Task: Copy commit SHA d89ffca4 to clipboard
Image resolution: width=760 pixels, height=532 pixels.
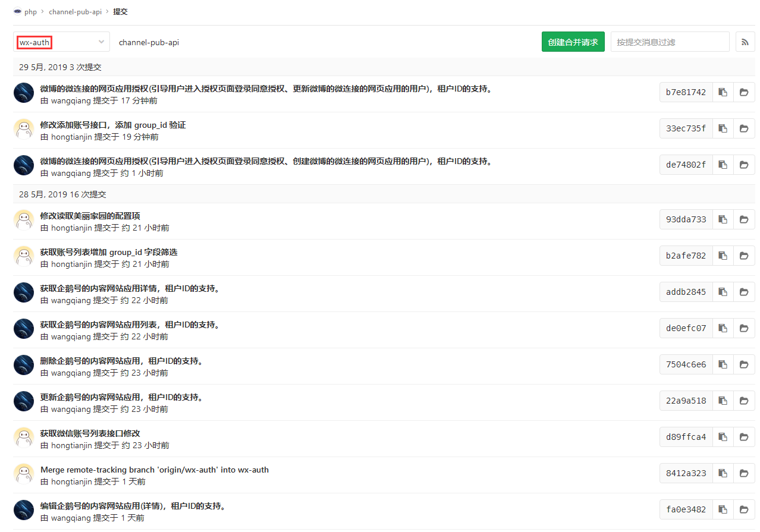Action: click(723, 437)
